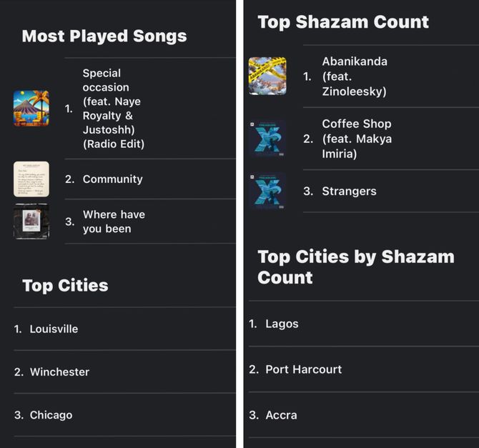
Task: Select Coffee Shop feat. Makya Imiria
Action: pos(357,139)
